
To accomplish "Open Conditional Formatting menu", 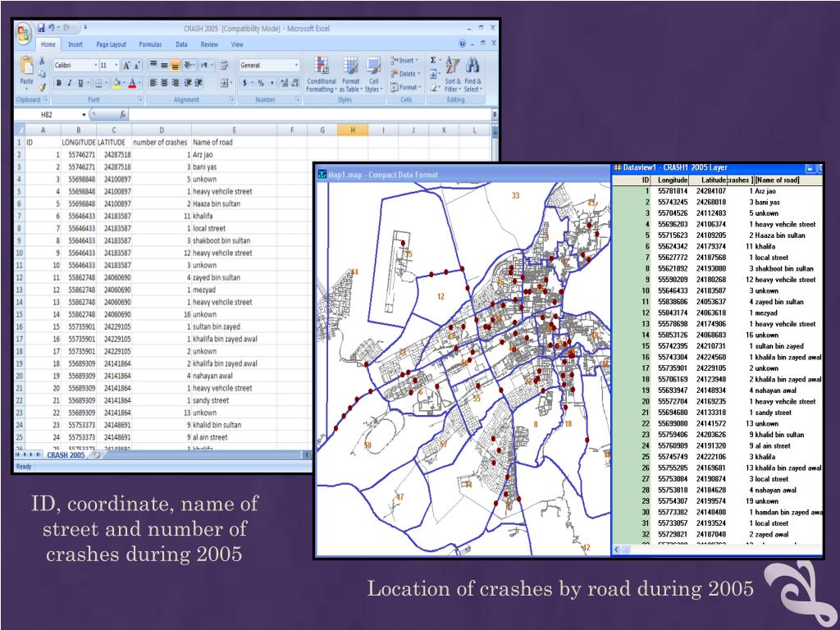I will point(321,74).
